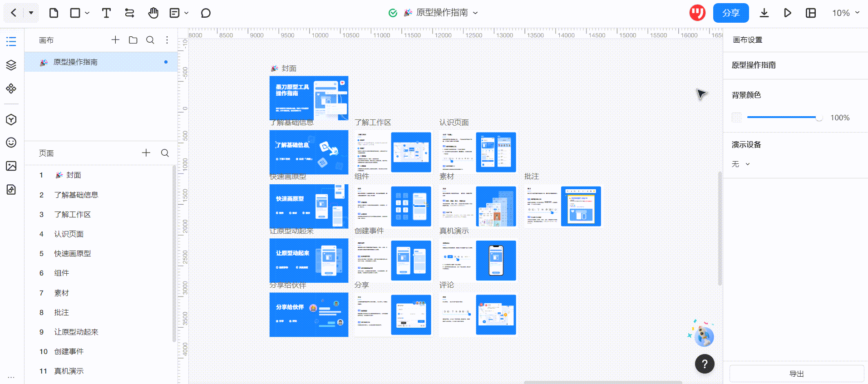Add a new page with plus icon

pyautogui.click(x=146, y=153)
